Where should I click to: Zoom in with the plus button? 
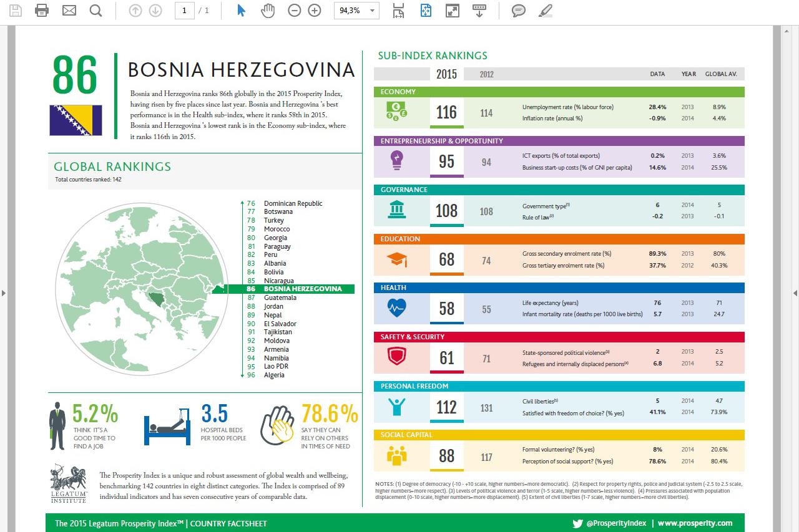coord(315,11)
